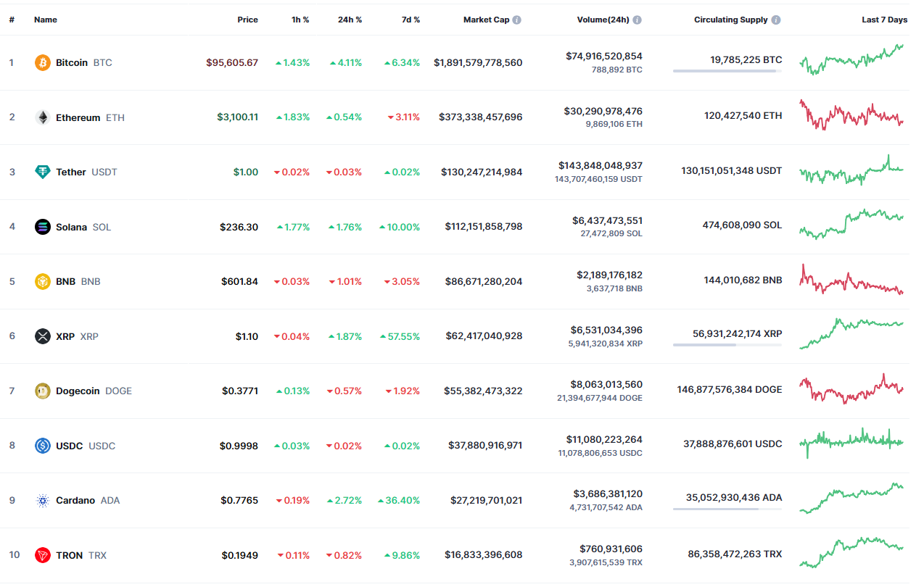This screenshot has height=587, width=924.
Task: Click Dogecoin's 7-day sparkline chart
Action: [x=851, y=389]
